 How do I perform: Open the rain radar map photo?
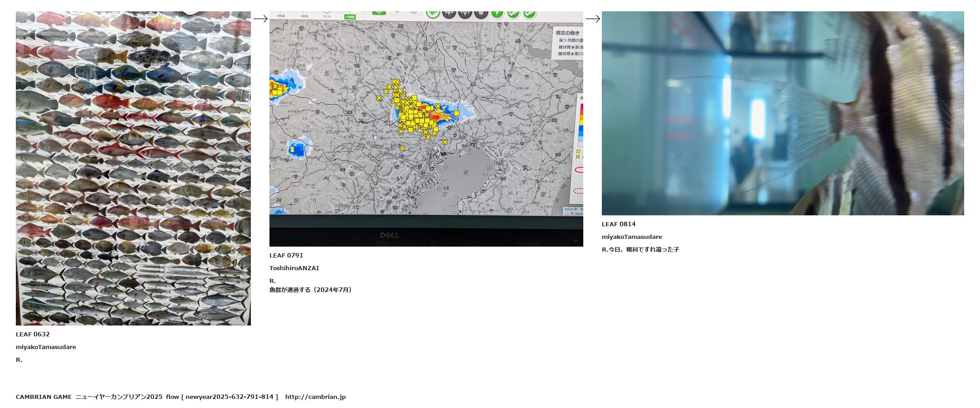[x=426, y=129]
